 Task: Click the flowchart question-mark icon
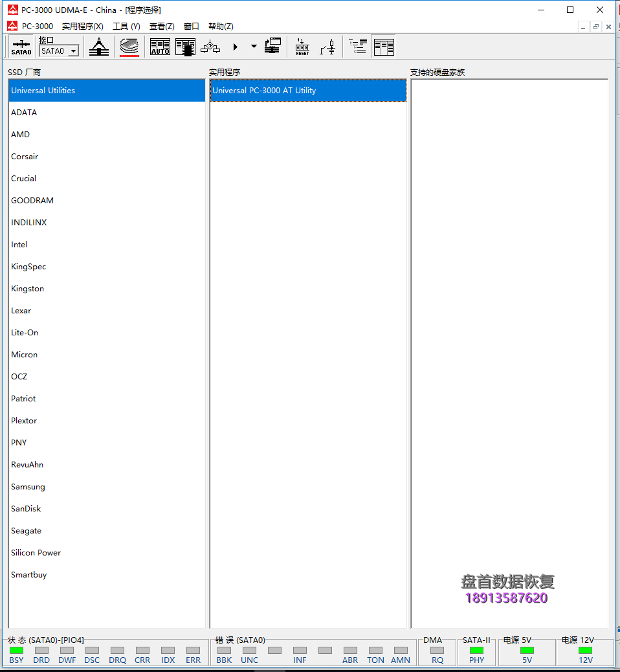(210, 47)
